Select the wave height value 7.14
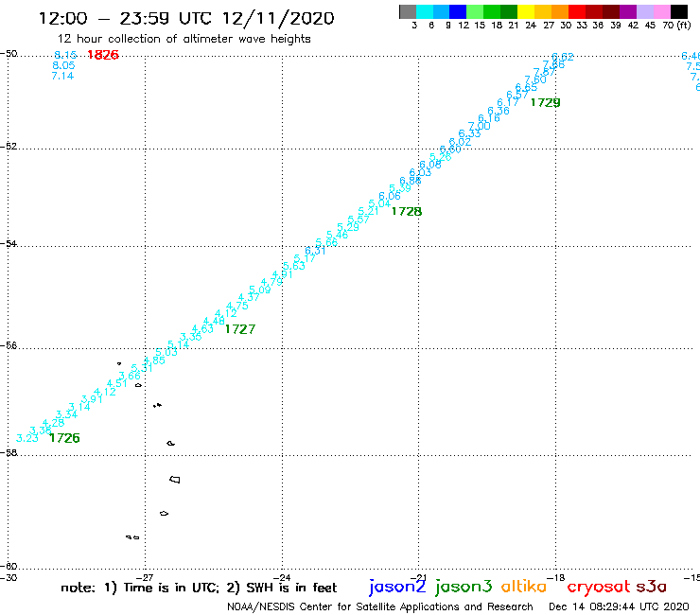This screenshot has width=700, height=615. tap(62, 76)
